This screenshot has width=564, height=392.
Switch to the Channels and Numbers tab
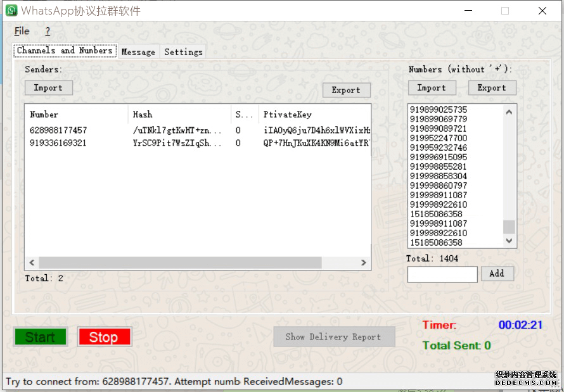[x=65, y=51]
